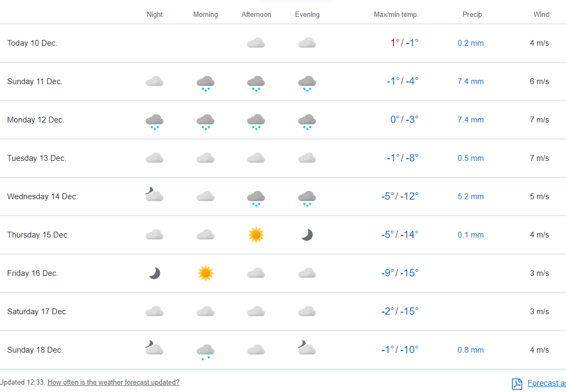Click Friday morning sun icon
The height and width of the screenshot is (392, 566).
206,273
